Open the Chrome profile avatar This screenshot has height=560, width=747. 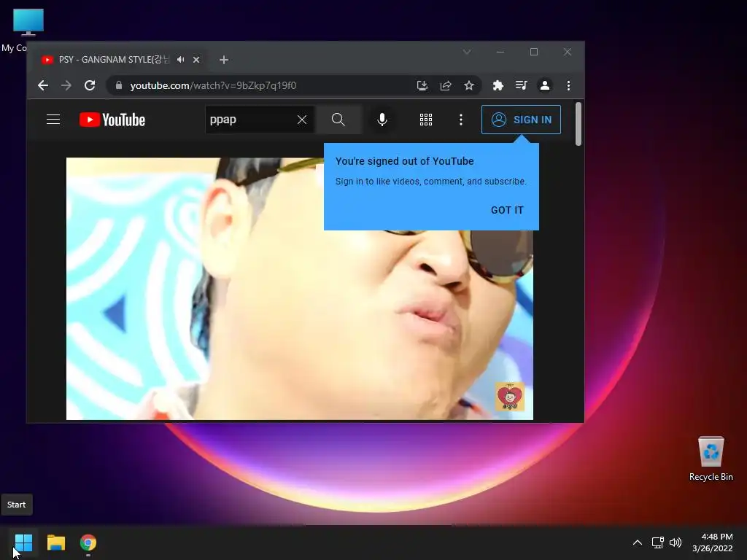(x=544, y=85)
